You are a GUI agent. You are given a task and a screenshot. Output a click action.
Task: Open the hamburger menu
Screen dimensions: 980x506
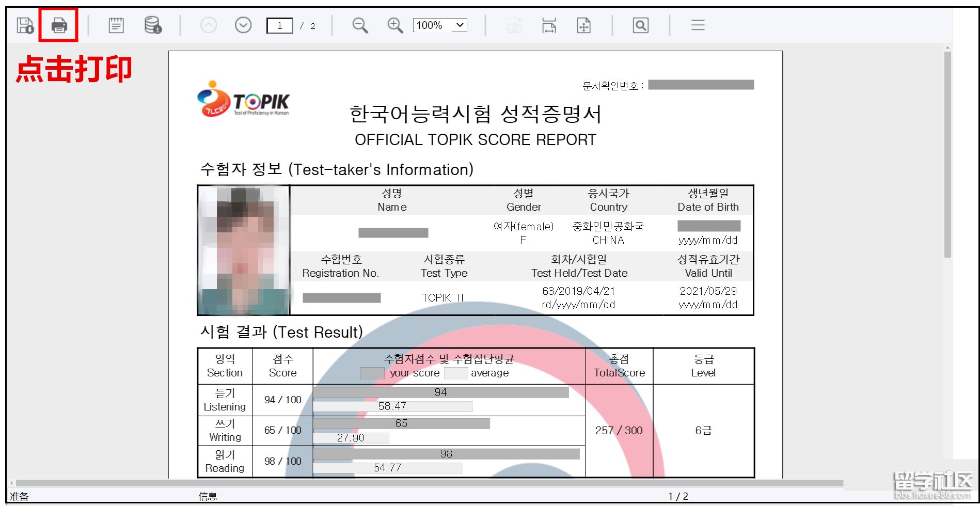pos(698,25)
